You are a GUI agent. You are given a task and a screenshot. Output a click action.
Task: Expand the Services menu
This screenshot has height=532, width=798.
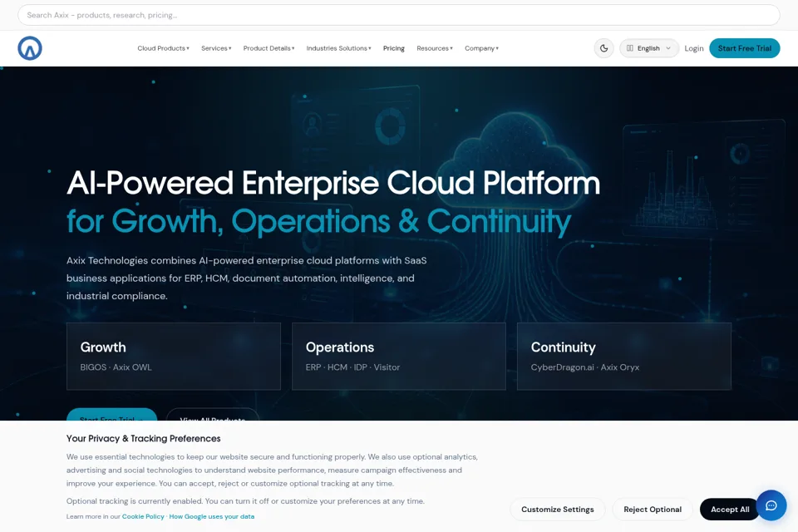[x=216, y=48]
